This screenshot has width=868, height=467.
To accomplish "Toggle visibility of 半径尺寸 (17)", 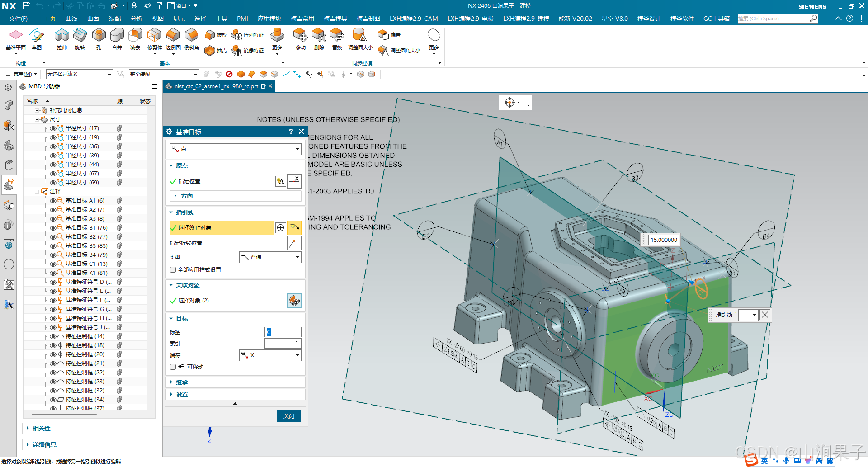I will [x=53, y=128].
